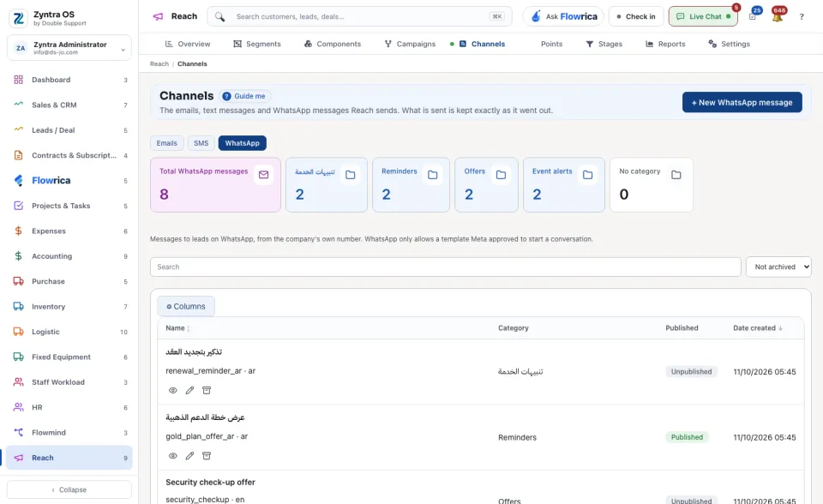Viewport: 823px width, 504px height.
Task: Archive the gold_plan_offer_ar message
Action: [207, 456]
